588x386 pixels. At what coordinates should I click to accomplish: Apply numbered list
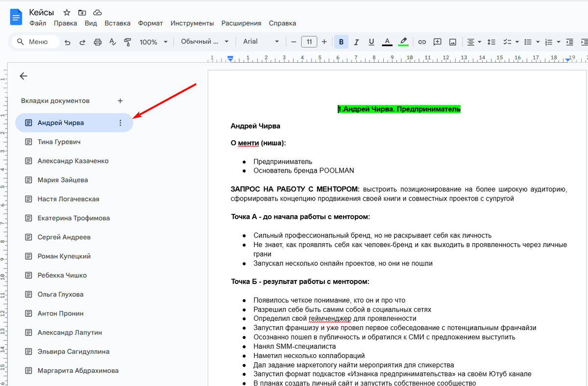[x=549, y=42]
